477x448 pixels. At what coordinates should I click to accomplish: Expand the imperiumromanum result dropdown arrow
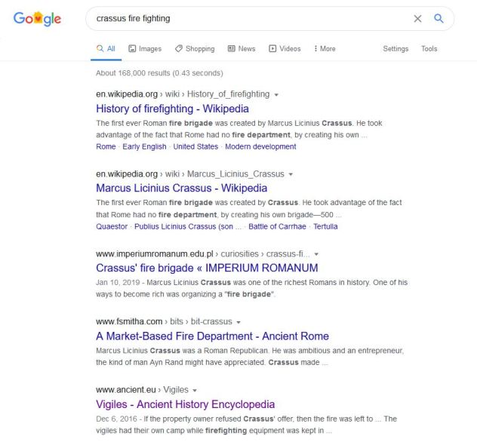tap(316, 254)
